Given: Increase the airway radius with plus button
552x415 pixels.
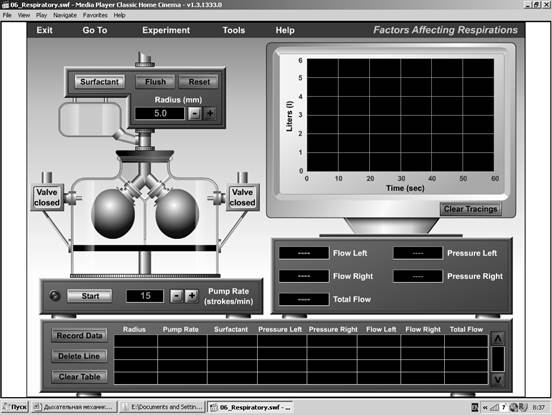Looking at the screenshot, I should (x=210, y=113).
